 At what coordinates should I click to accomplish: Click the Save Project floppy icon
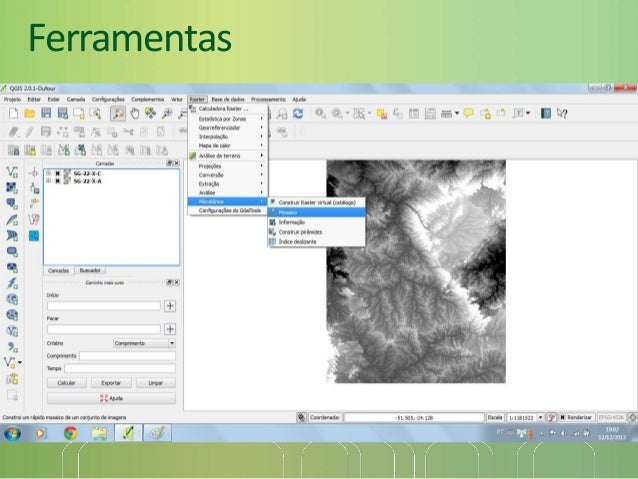(46, 113)
